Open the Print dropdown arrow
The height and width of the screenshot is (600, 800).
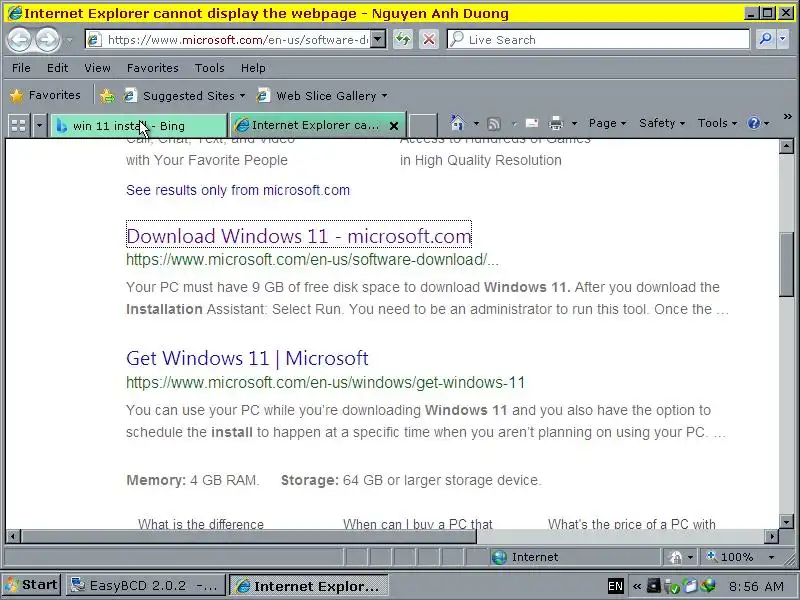point(574,123)
